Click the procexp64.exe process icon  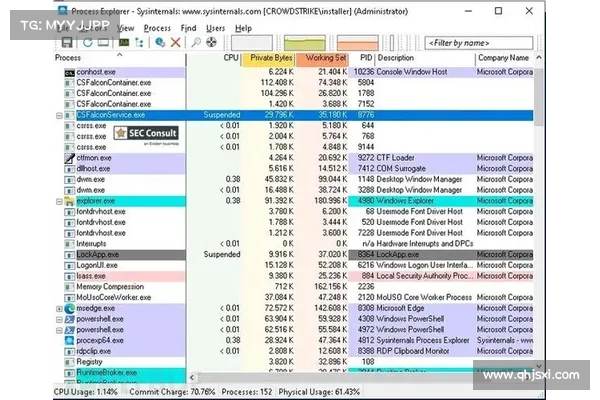click(69, 340)
